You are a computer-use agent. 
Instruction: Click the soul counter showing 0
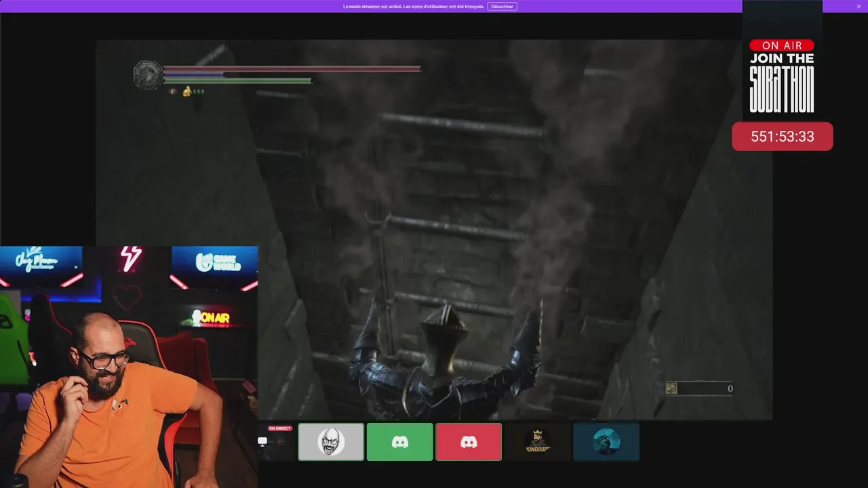point(698,388)
